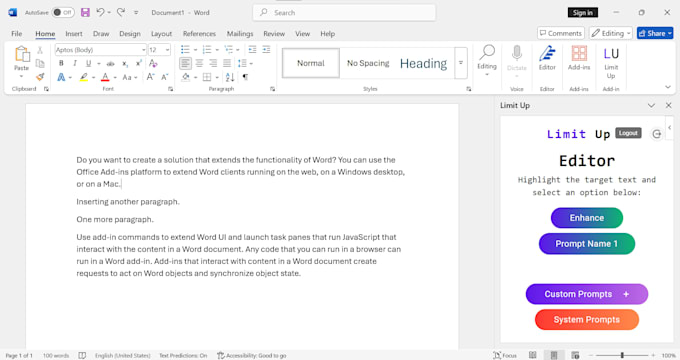This screenshot has height=360, width=680.
Task: Open System Prompts button
Action: point(587,320)
